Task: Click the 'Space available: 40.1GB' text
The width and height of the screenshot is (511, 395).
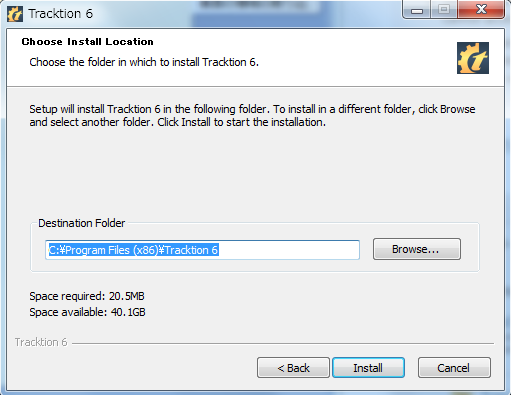Action: pyautogui.click(x=87, y=312)
